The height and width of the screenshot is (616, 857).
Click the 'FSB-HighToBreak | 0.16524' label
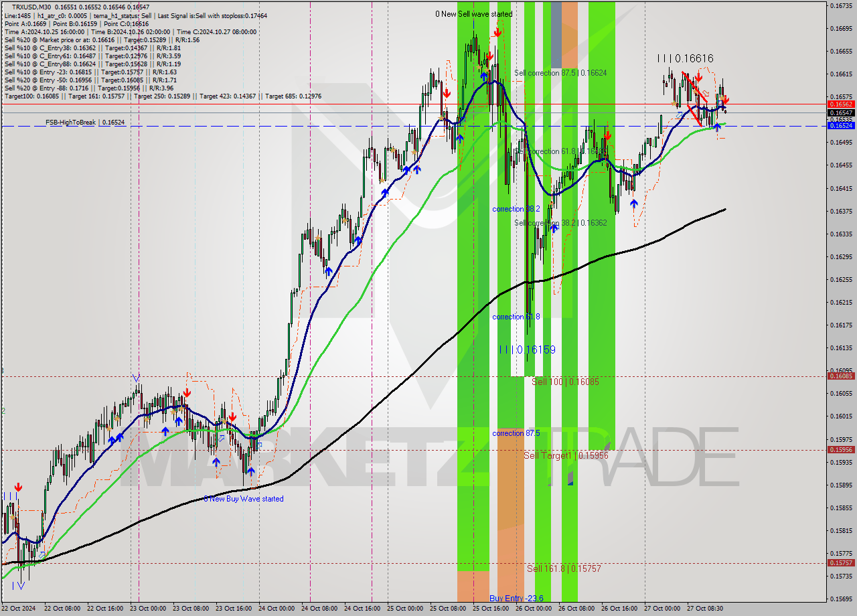point(85,123)
